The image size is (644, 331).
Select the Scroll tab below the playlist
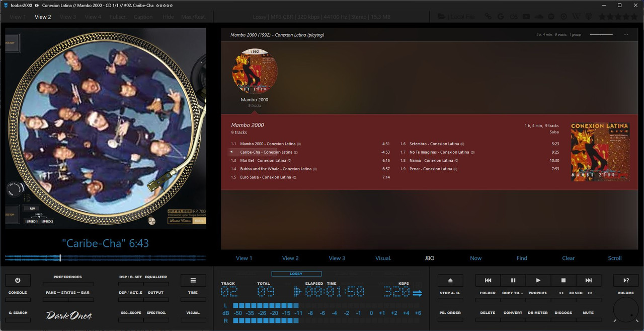tap(615, 258)
